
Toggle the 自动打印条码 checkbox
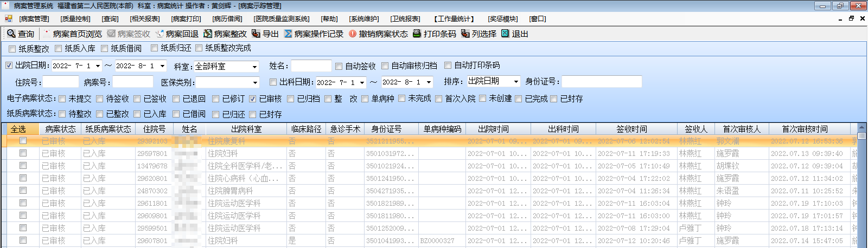click(x=448, y=65)
